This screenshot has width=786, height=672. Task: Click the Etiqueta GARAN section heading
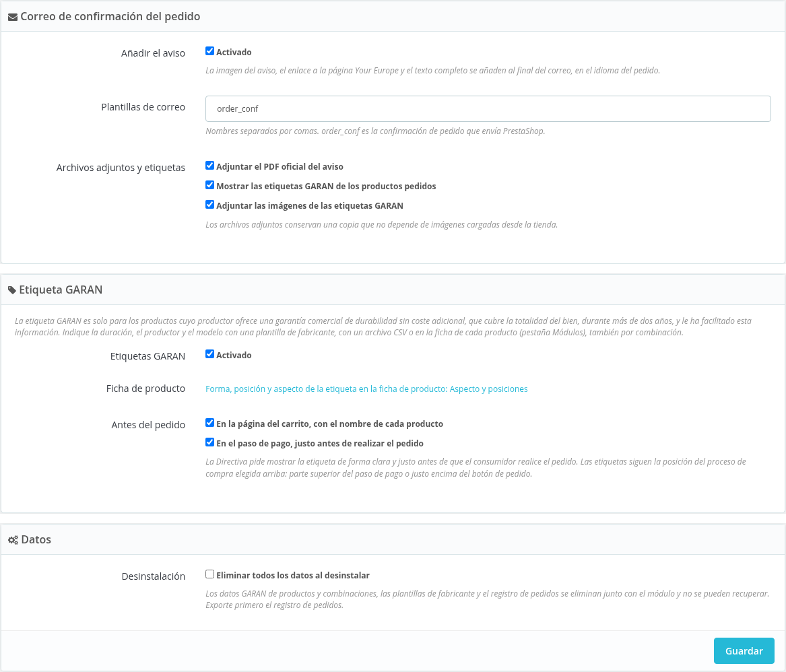click(x=61, y=290)
